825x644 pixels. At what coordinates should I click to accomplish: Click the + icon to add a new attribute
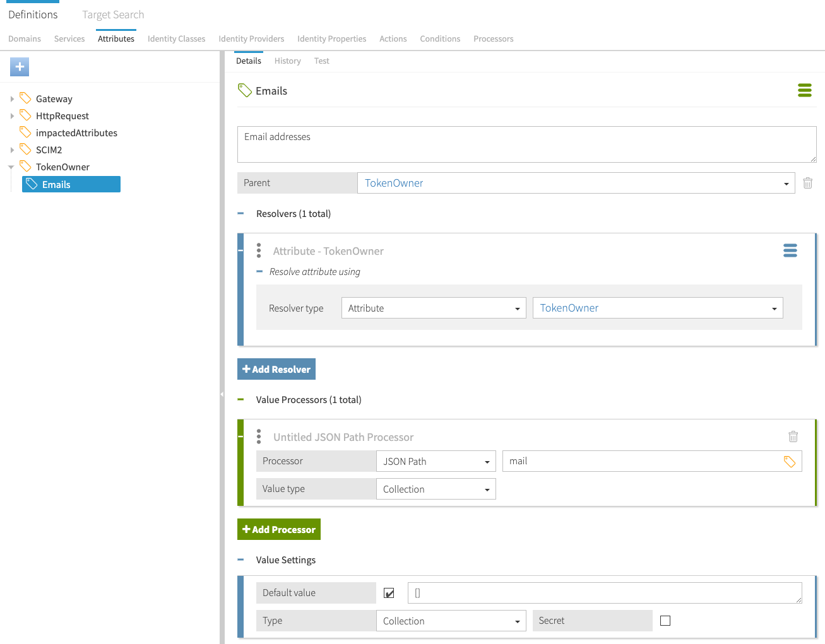click(x=19, y=66)
